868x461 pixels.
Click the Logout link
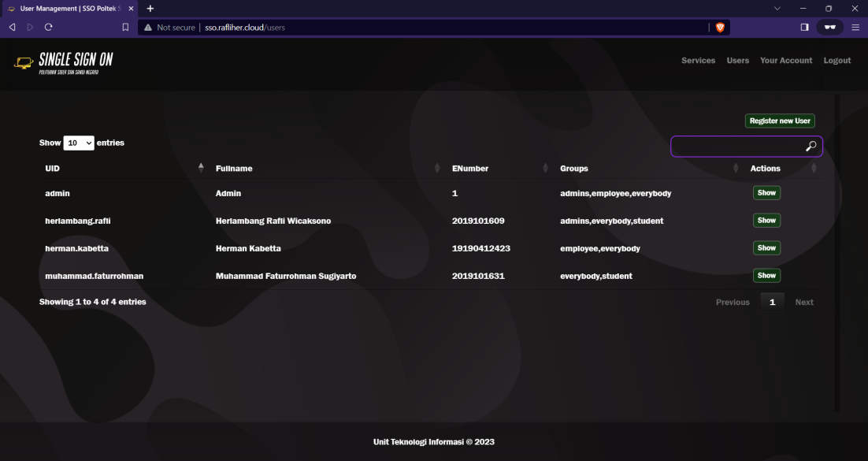pos(836,60)
